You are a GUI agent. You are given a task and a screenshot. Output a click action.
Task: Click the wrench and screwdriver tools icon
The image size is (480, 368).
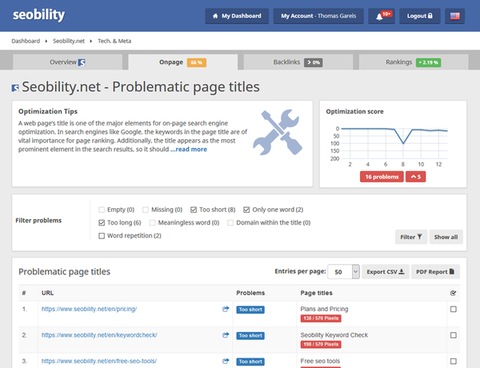(277, 132)
